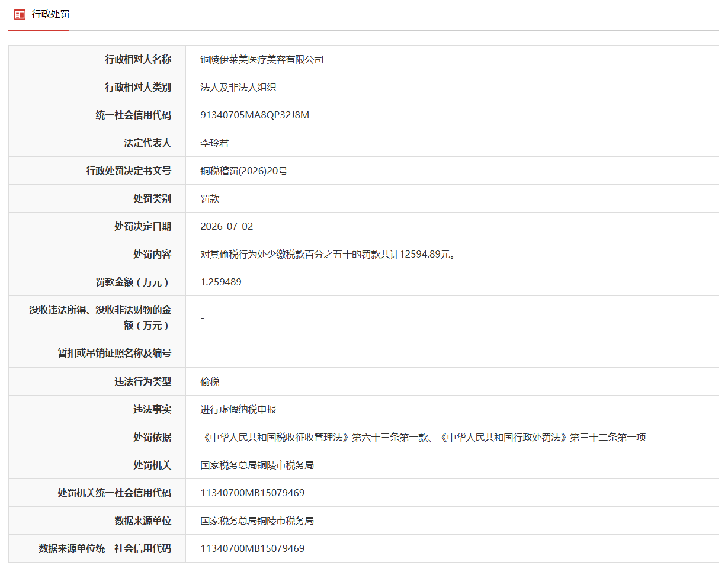
Task: Click the 没收违法所得 confiscation amount label
Action: (100, 317)
